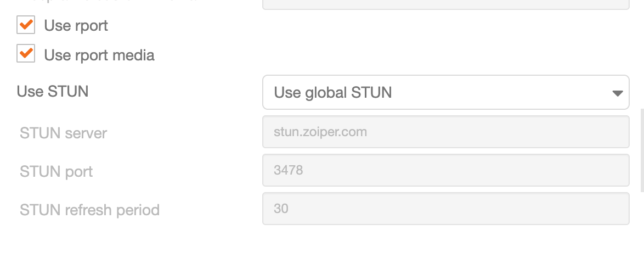Open the Use global STUN dropdown
This screenshot has width=644, height=258.
pyautogui.click(x=445, y=92)
